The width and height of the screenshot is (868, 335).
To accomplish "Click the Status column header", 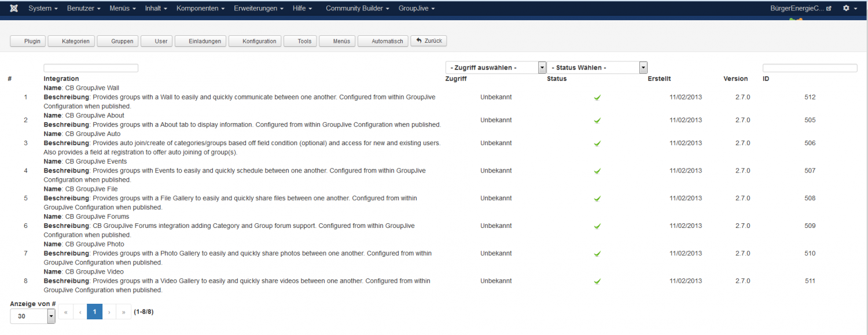I will click(557, 79).
